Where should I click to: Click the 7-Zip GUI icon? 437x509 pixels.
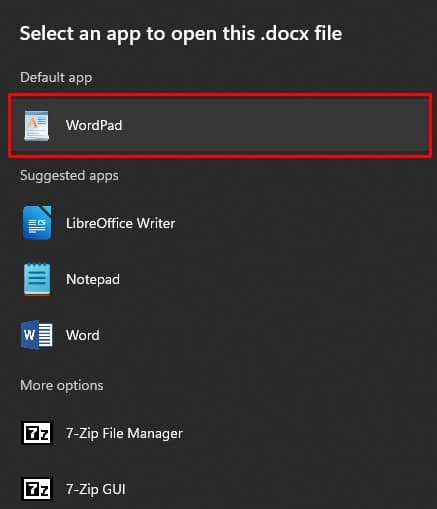[37, 489]
